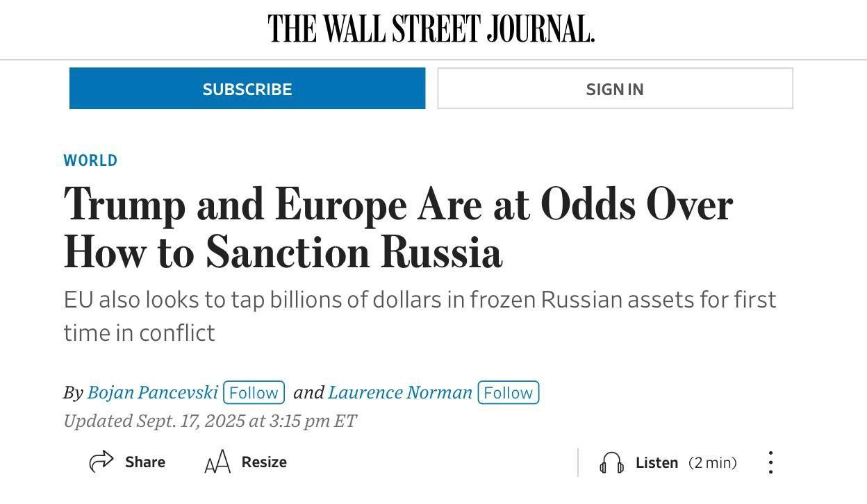This screenshot has height=504, width=867.
Task: Open Bojan Pancevski's author page
Action: [x=153, y=392]
